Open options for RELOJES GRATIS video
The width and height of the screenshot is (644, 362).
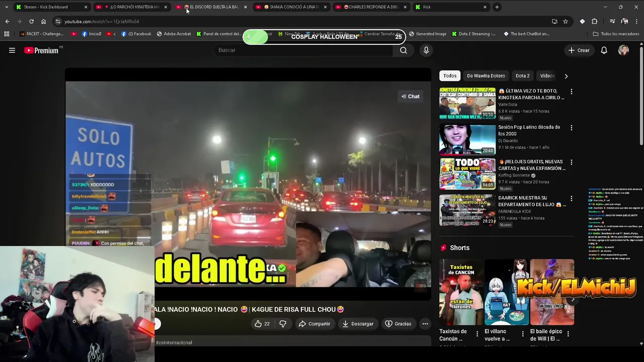point(571,163)
